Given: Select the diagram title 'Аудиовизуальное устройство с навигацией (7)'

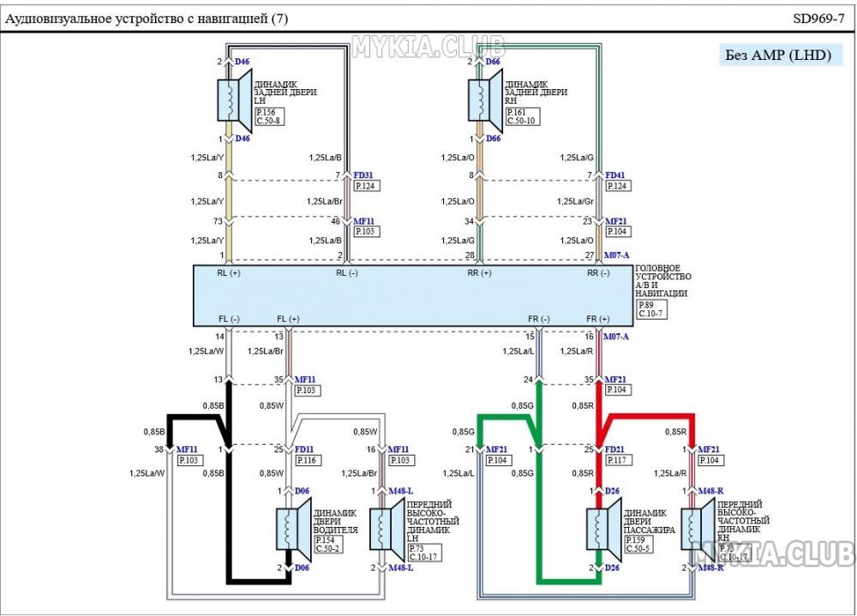Looking at the screenshot, I should click(147, 19).
